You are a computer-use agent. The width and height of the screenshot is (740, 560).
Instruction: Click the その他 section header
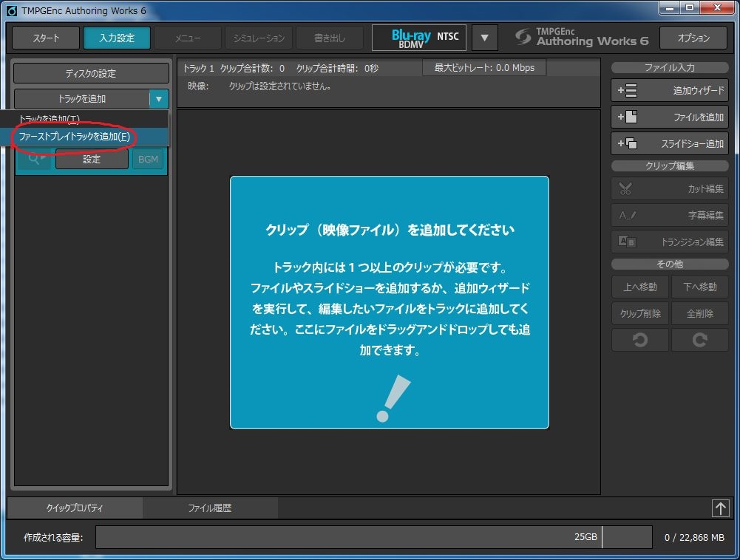tap(670, 264)
